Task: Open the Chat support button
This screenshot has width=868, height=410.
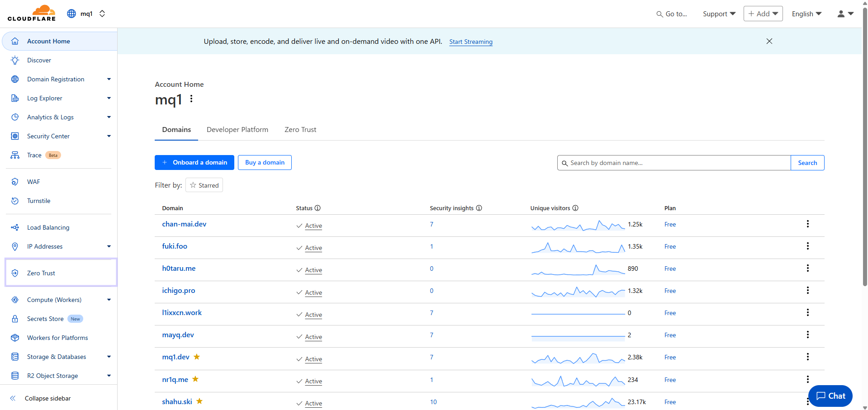Action: pyautogui.click(x=830, y=396)
